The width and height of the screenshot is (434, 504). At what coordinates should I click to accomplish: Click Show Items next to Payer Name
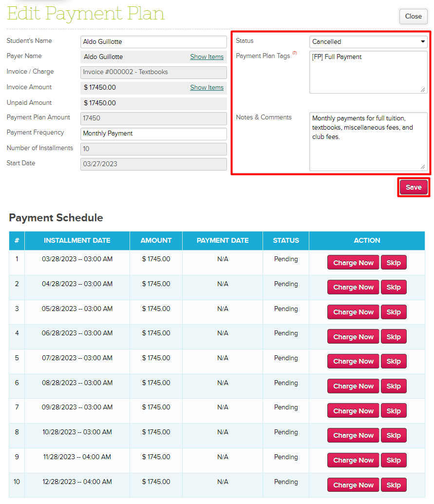click(207, 57)
